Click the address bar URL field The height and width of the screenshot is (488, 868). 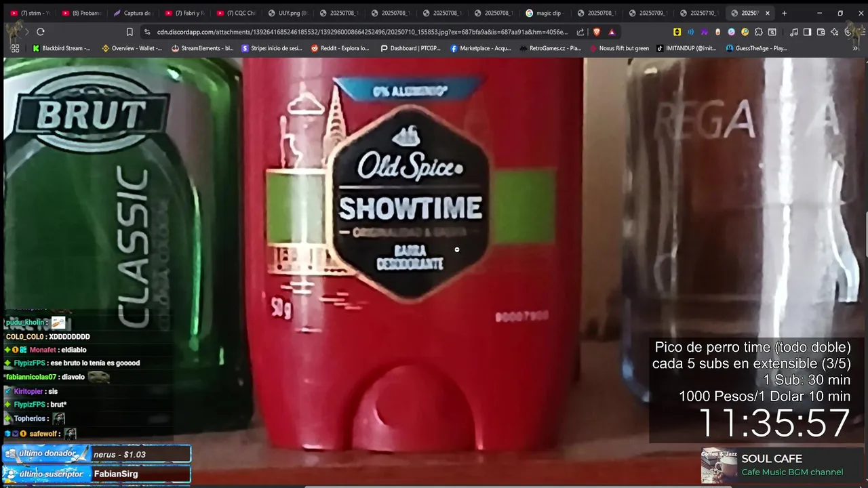[362, 32]
